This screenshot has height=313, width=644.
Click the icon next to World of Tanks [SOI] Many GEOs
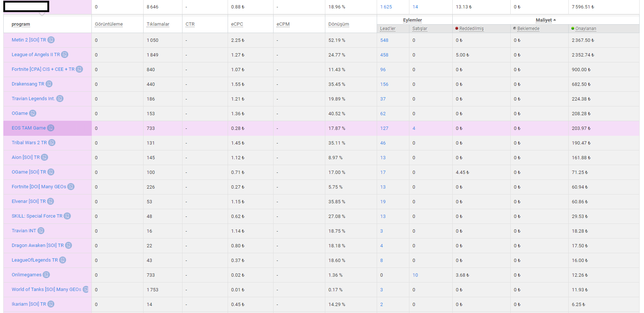[x=86, y=290]
